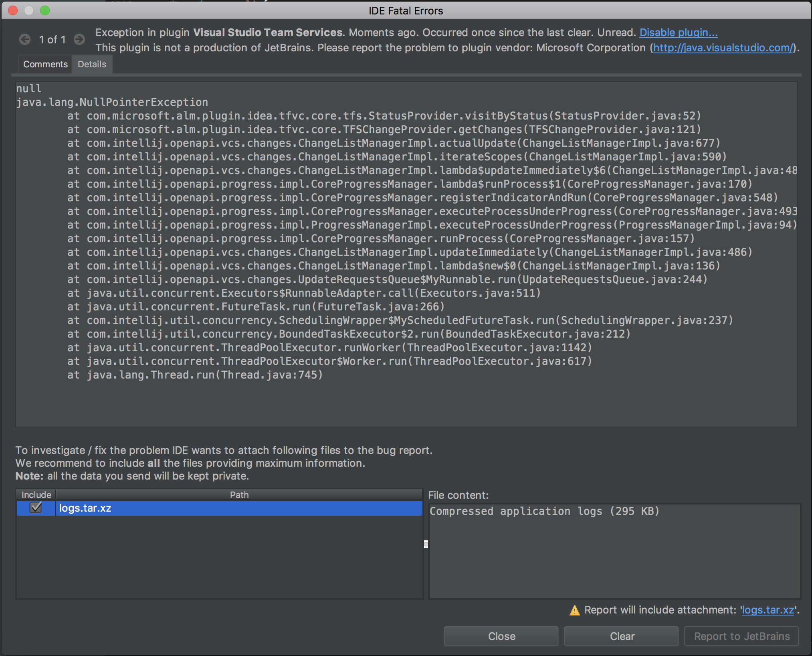Click Report to JetBrains
This screenshot has height=656, width=812.
[x=741, y=636]
